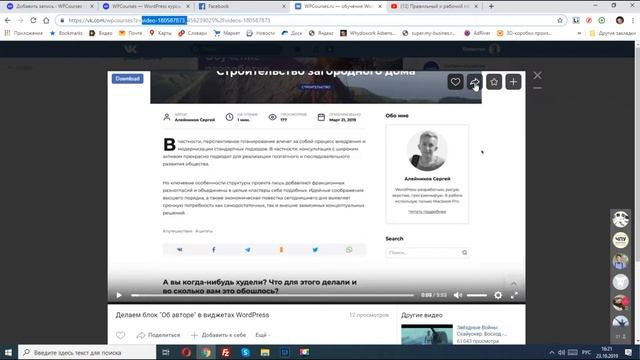
Task: Open Windows Start menu
Action: point(8,352)
